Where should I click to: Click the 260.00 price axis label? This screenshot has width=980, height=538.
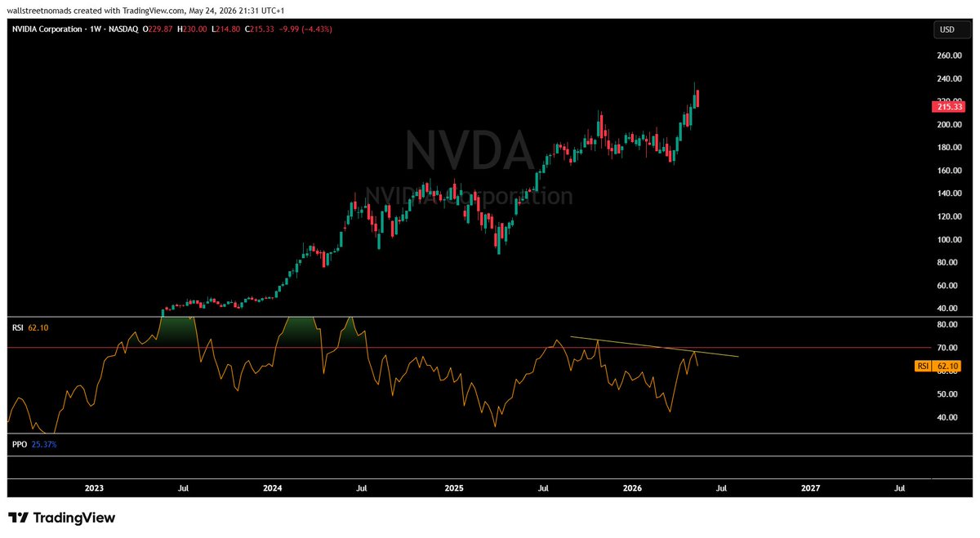[x=949, y=56]
